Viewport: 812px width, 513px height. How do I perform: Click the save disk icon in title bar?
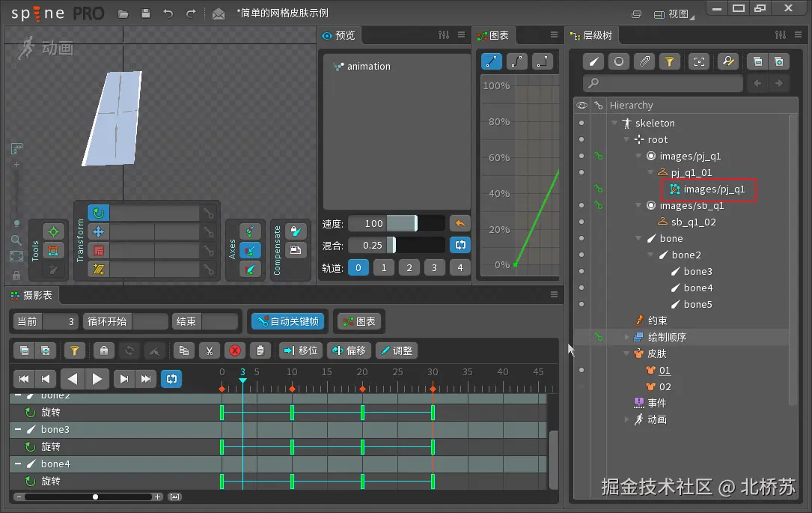point(146,13)
